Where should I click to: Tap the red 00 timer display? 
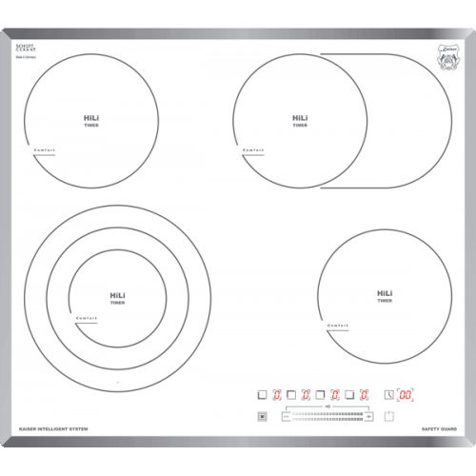pos(406,395)
